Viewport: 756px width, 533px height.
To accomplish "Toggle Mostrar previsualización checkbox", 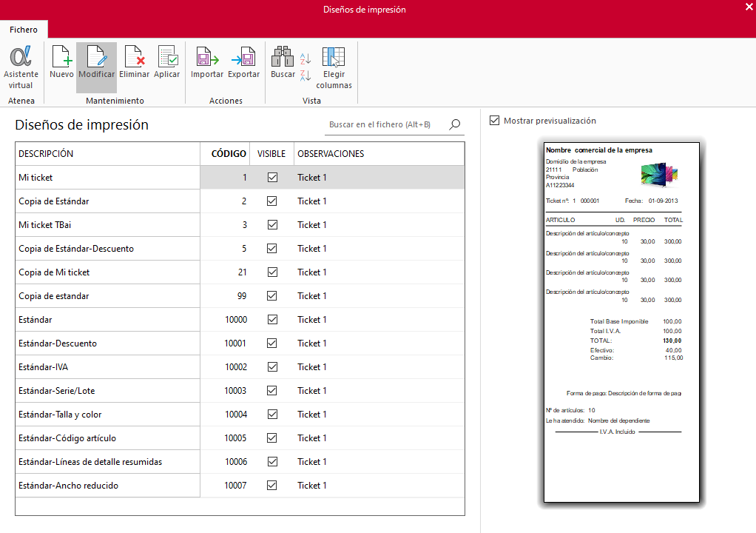I will click(x=494, y=120).
